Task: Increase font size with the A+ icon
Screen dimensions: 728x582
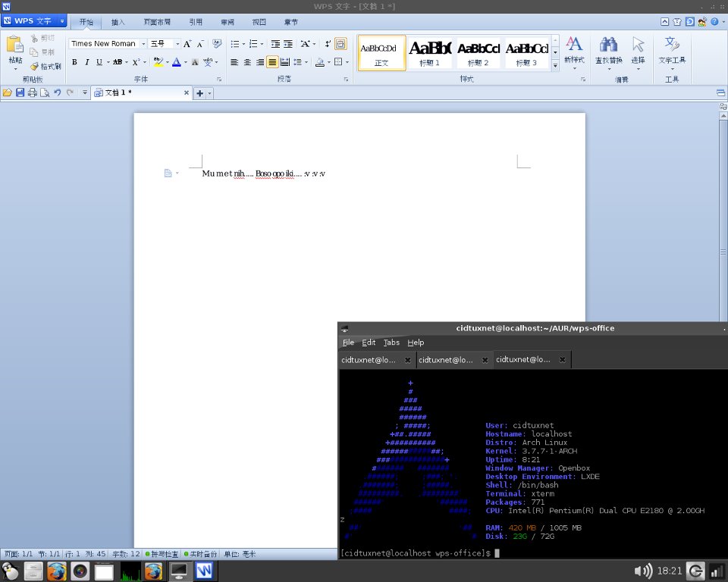Action: 187,44
